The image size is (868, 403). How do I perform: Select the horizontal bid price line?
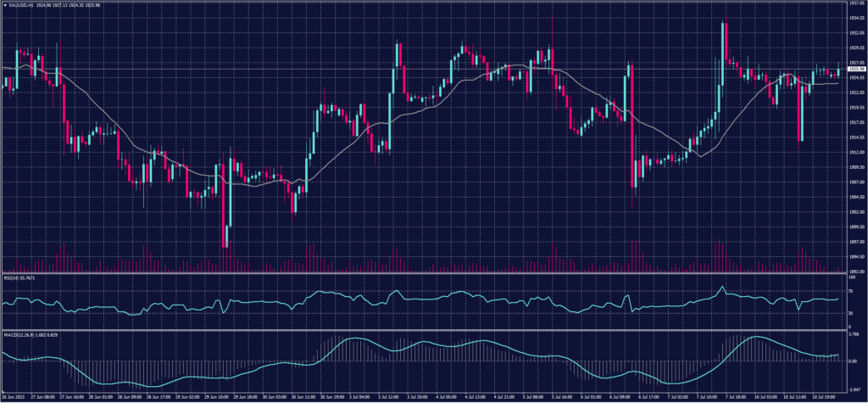pos(254,69)
